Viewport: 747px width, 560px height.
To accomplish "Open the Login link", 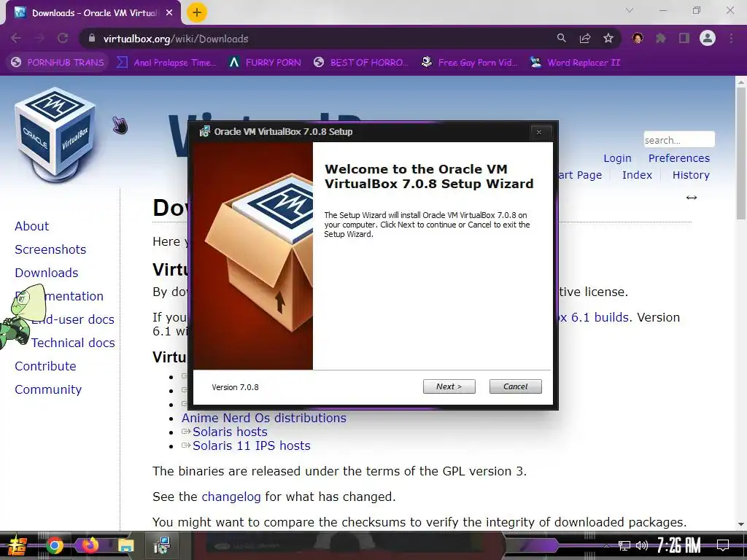I will [617, 158].
